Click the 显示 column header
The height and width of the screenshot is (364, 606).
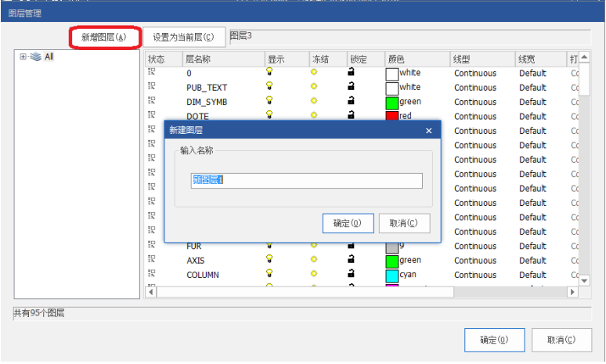click(x=287, y=59)
